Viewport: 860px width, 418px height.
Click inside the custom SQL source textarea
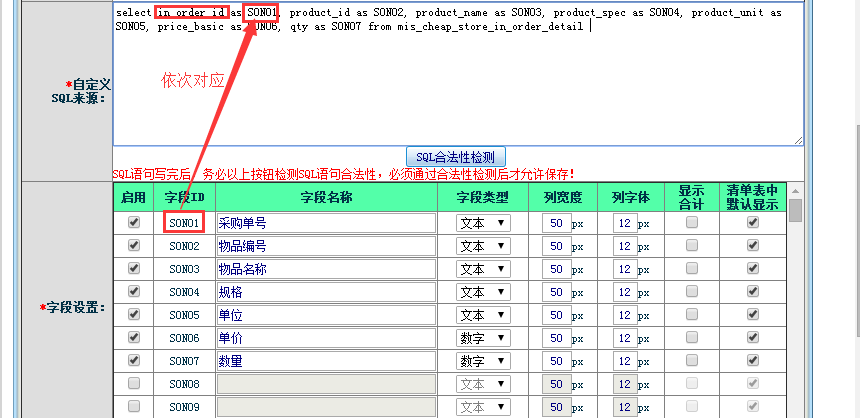click(458, 90)
